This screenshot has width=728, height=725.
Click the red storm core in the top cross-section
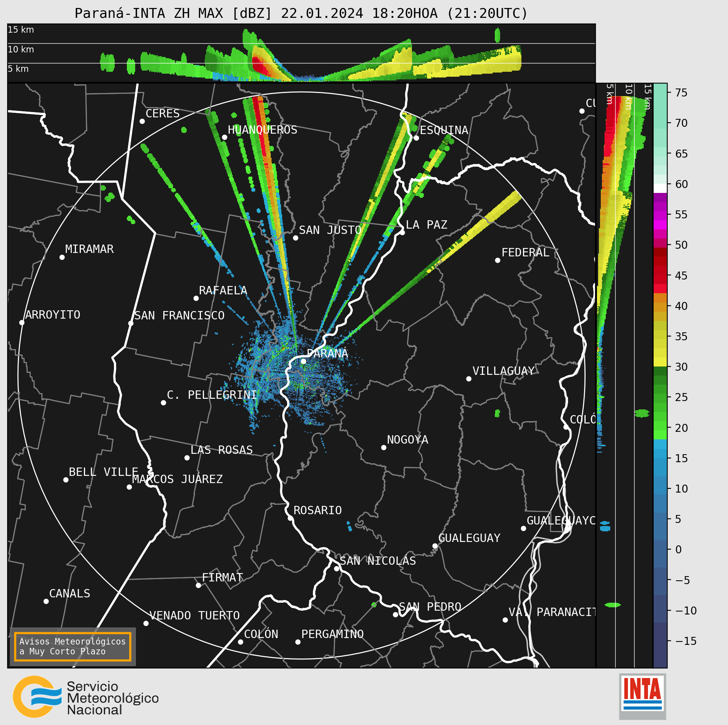tap(259, 65)
